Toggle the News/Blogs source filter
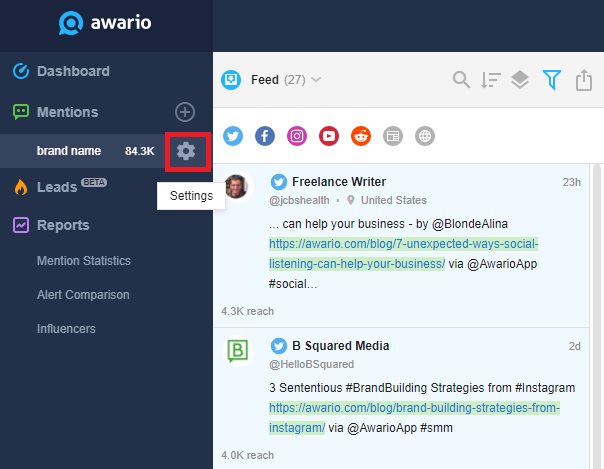 (393, 136)
